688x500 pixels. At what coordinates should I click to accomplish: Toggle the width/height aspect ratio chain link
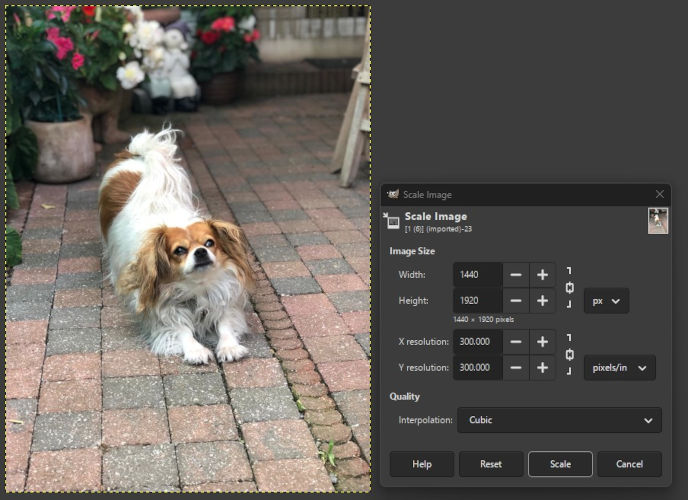[x=570, y=288]
